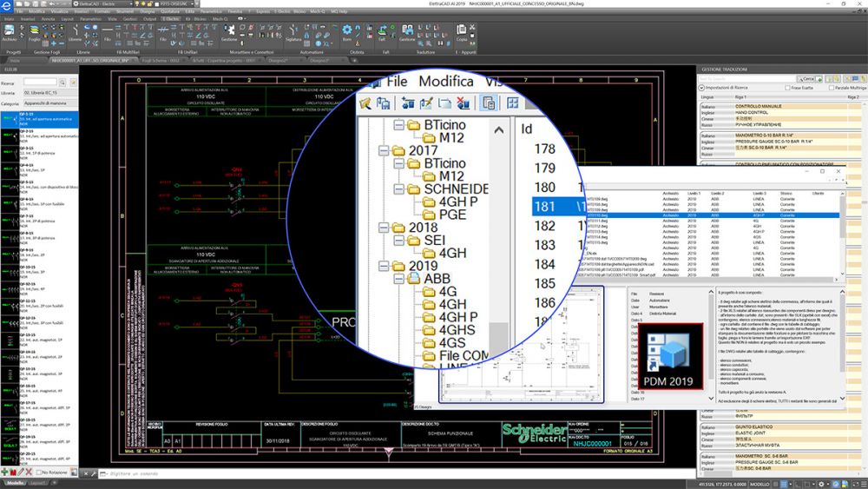Collapse the 2019 folder in PDM tree
The height and width of the screenshot is (489, 868).
[384, 266]
